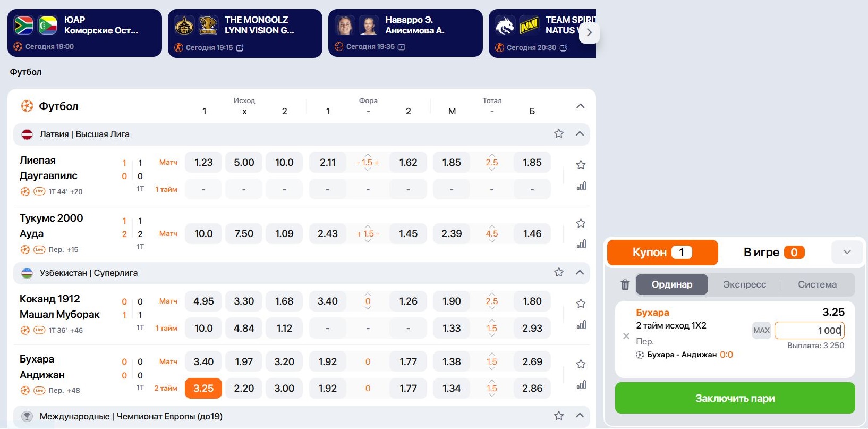Open statistics chart for Лиепая match
This screenshot has height=429, width=868.
(x=581, y=186)
